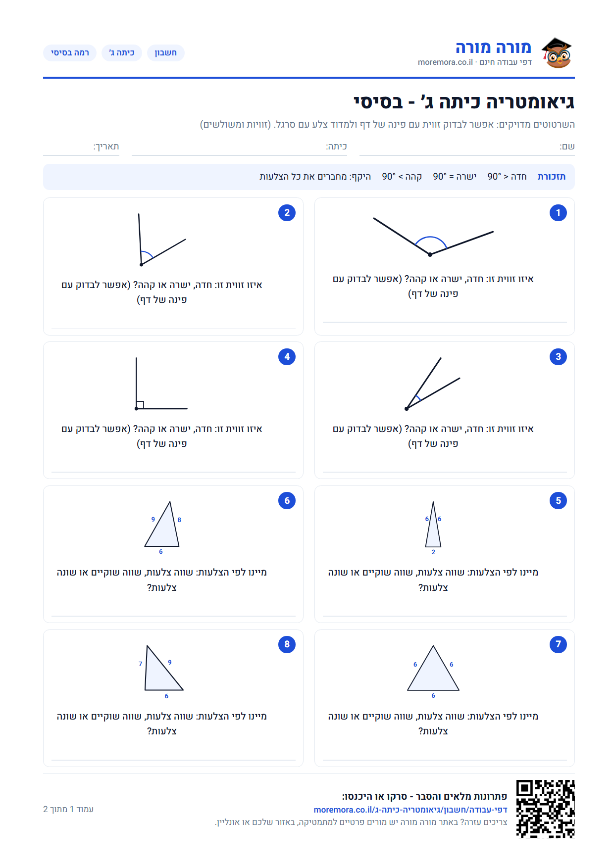
Task: Click the blue number 1 badge
Action: pyautogui.click(x=558, y=213)
